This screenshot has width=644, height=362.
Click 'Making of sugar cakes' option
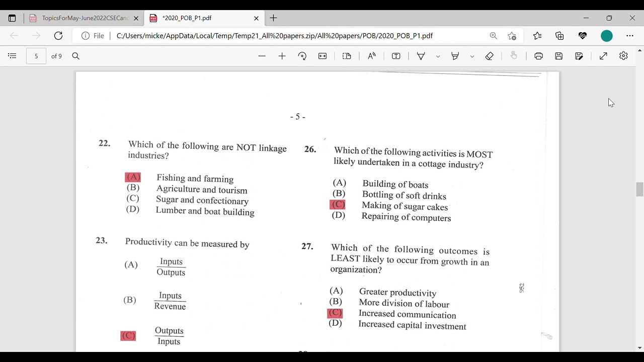pyautogui.click(x=405, y=206)
